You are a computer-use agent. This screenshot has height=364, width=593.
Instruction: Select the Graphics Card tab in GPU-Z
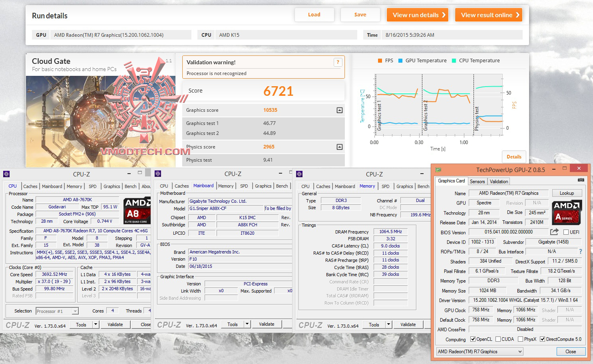[452, 181]
